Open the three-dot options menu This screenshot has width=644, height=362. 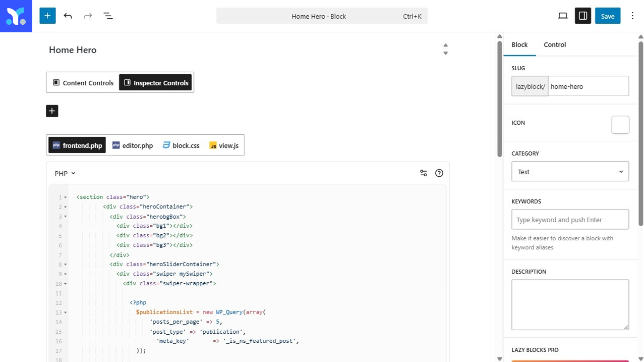(x=632, y=16)
